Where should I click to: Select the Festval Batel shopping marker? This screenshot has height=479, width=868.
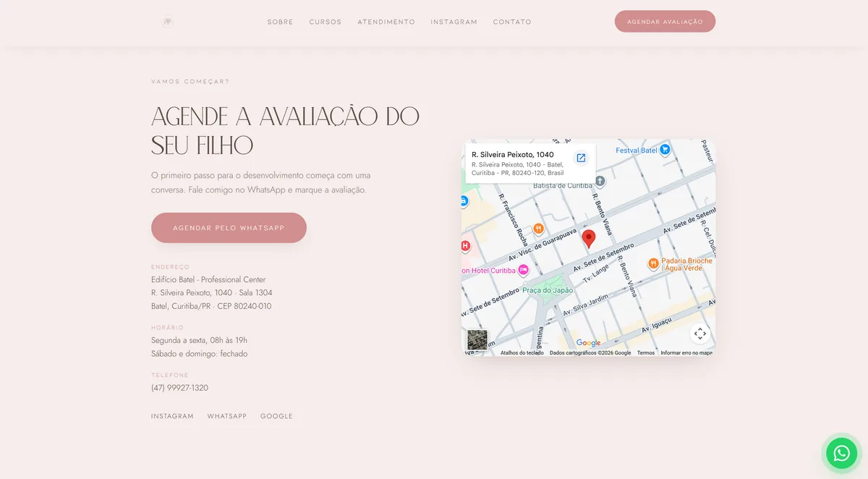pos(665,150)
